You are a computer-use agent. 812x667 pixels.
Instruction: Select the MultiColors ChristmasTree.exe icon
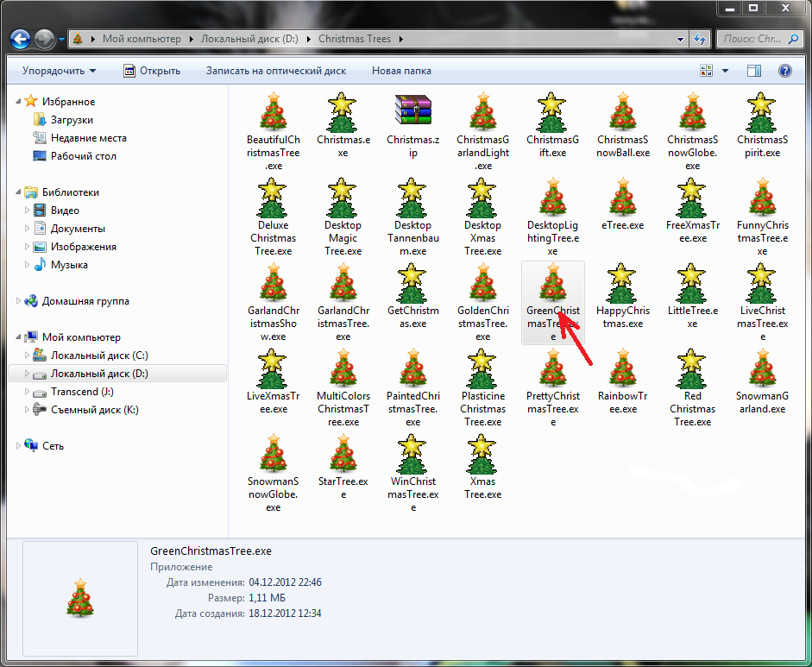point(343,368)
